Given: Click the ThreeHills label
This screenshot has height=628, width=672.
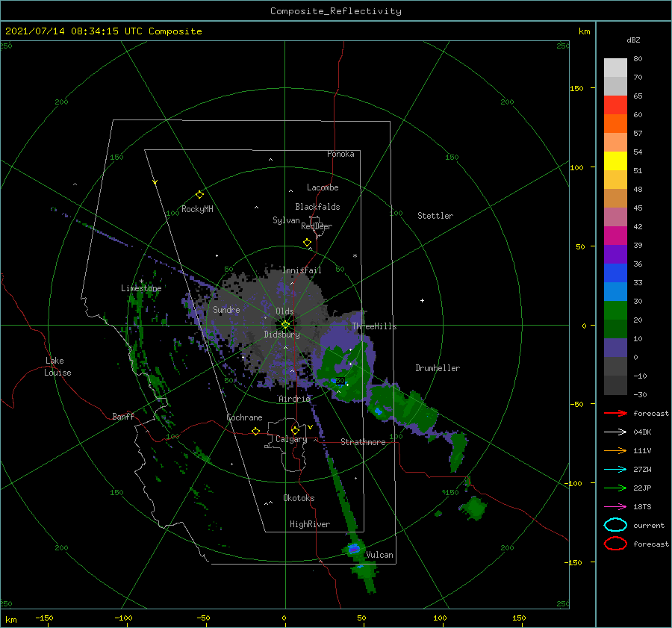Looking at the screenshot, I should [x=375, y=326].
